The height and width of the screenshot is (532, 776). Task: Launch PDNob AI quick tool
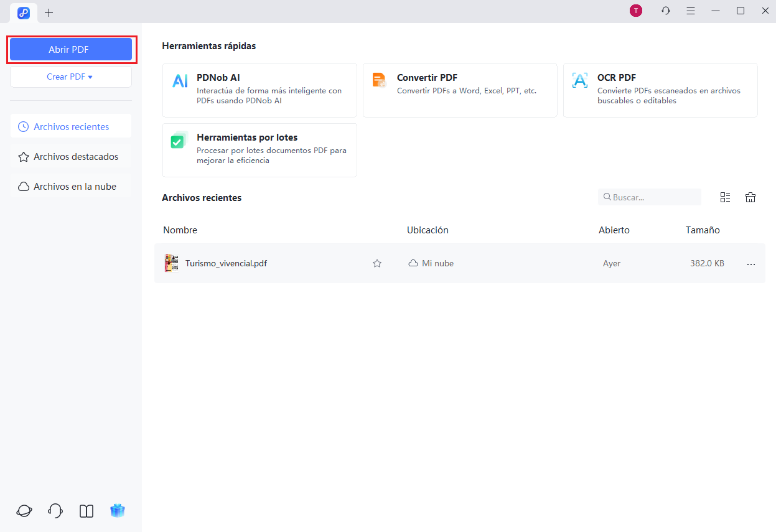pyautogui.click(x=259, y=90)
